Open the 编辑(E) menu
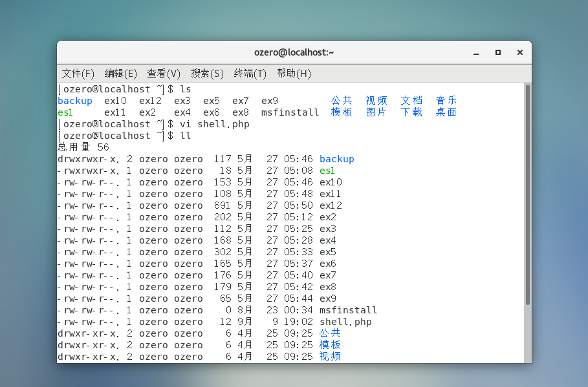588x387 pixels. [120, 73]
